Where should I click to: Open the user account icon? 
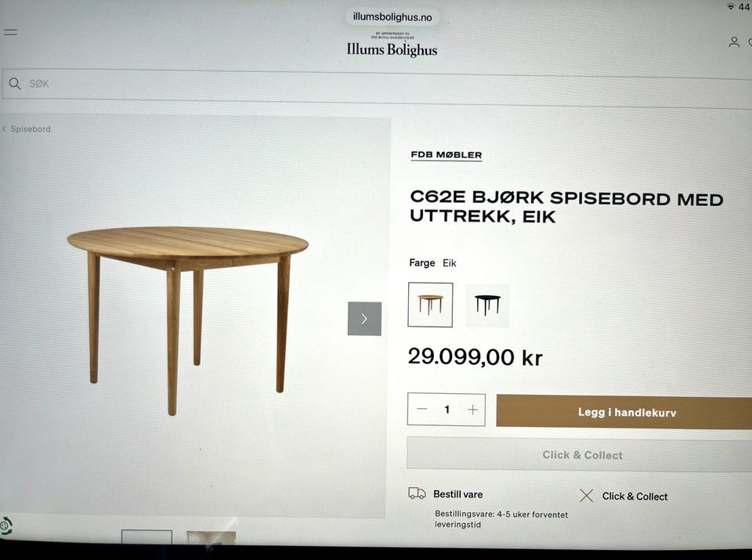pyautogui.click(x=734, y=42)
